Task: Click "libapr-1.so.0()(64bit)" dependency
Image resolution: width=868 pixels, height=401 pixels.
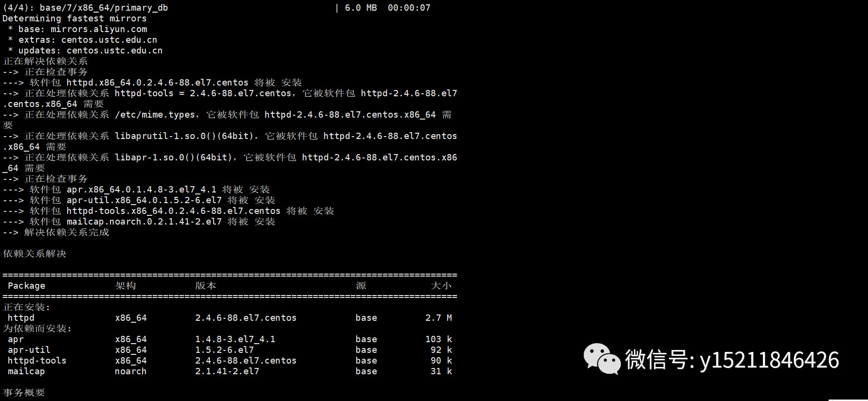Action: 173,157
